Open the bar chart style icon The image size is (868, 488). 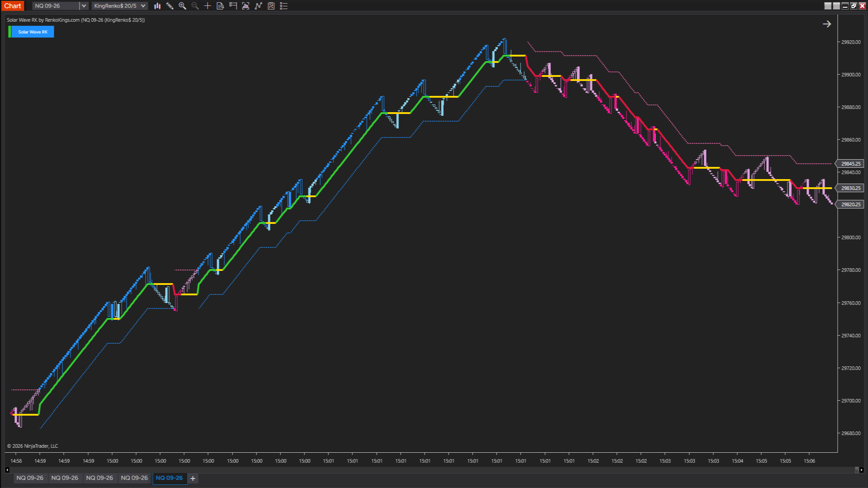click(157, 6)
